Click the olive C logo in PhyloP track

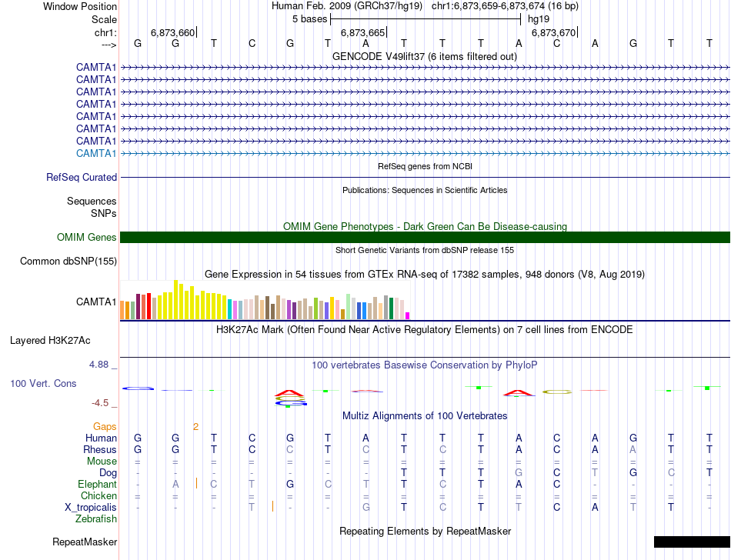click(556, 392)
